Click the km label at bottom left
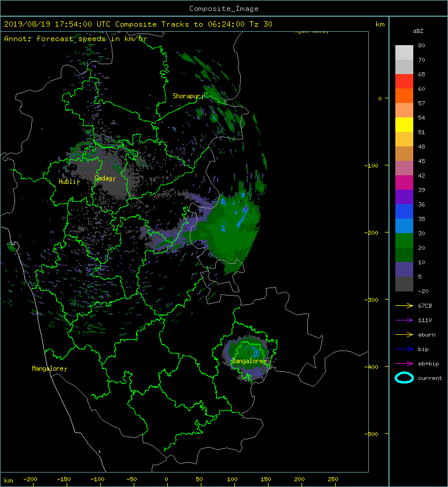The height and width of the screenshot is (487, 448). click(x=9, y=481)
